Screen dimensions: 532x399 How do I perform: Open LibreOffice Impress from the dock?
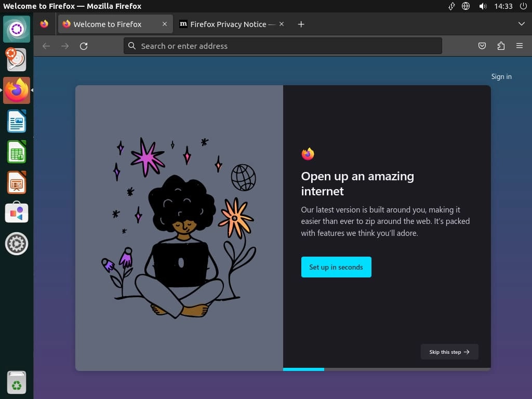click(x=17, y=182)
